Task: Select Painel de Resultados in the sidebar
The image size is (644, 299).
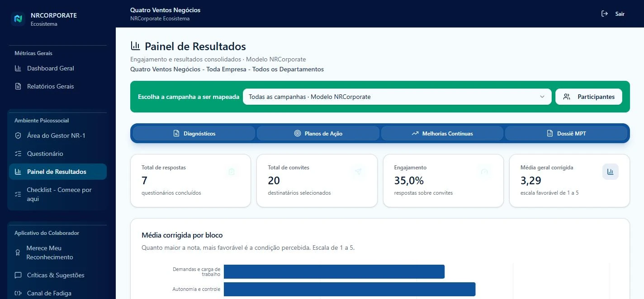Action: [x=58, y=172]
